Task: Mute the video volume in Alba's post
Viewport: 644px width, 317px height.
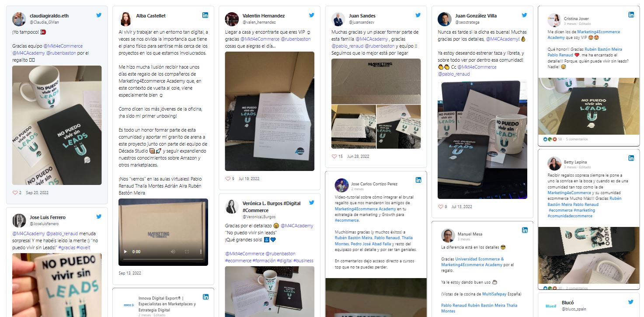Action: click(x=173, y=252)
